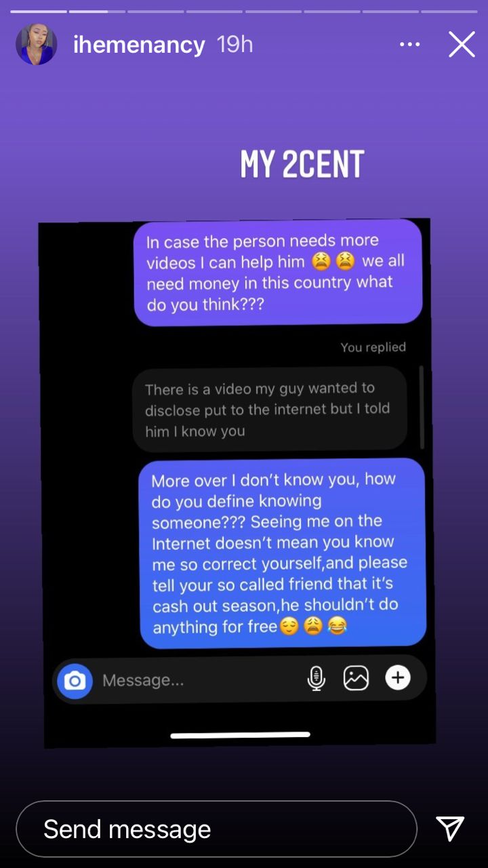Open the ihemenancy username link
The width and height of the screenshot is (488, 868).
click(x=139, y=45)
